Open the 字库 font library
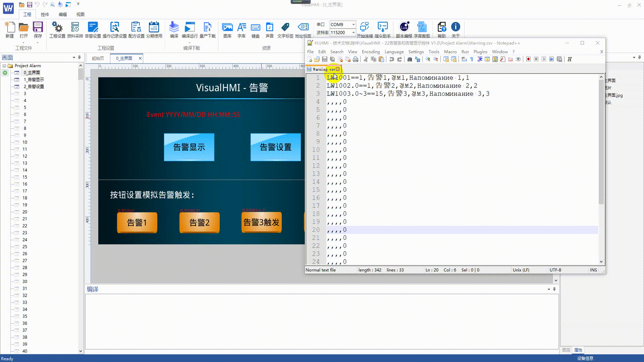The width and height of the screenshot is (644, 362). tap(241, 27)
